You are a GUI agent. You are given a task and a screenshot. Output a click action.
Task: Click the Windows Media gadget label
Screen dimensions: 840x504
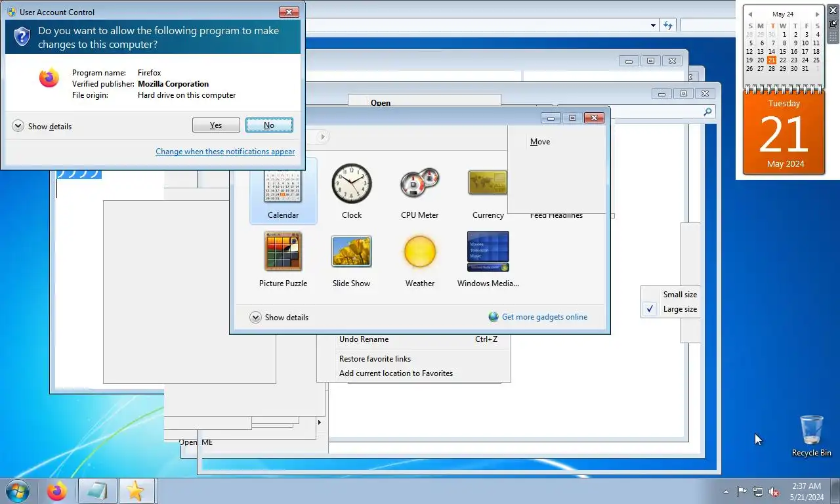click(x=488, y=283)
